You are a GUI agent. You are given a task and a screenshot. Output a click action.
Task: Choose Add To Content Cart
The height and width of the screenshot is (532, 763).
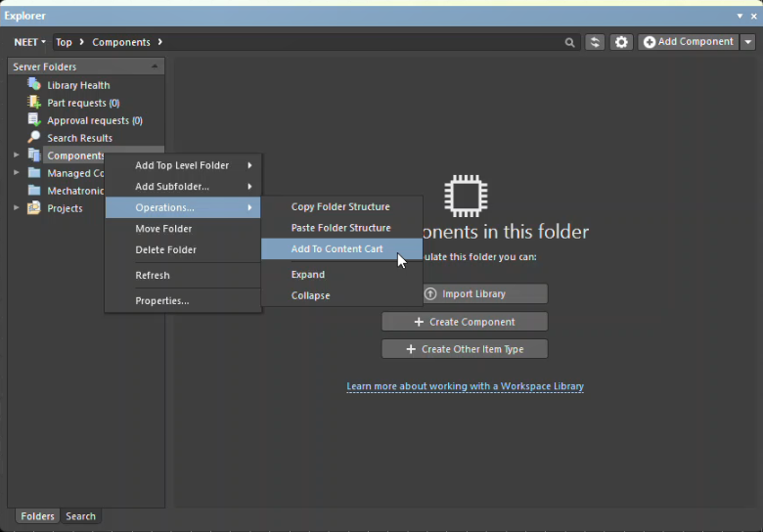pos(337,249)
